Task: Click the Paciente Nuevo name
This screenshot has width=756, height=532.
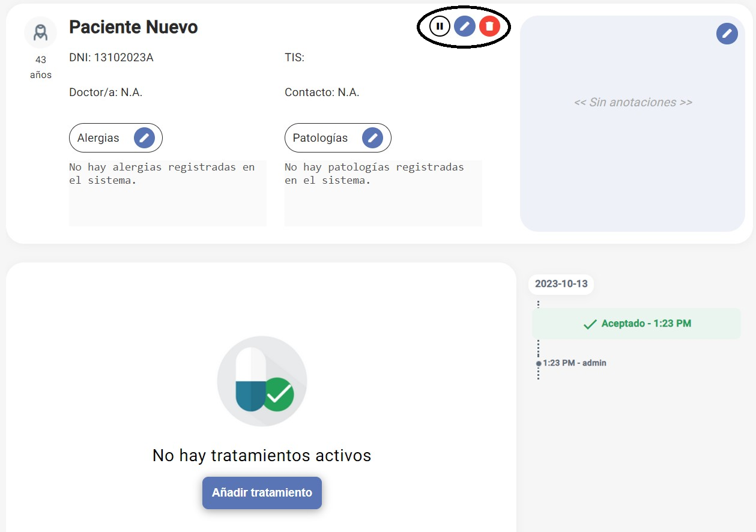Action: click(133, 26)
